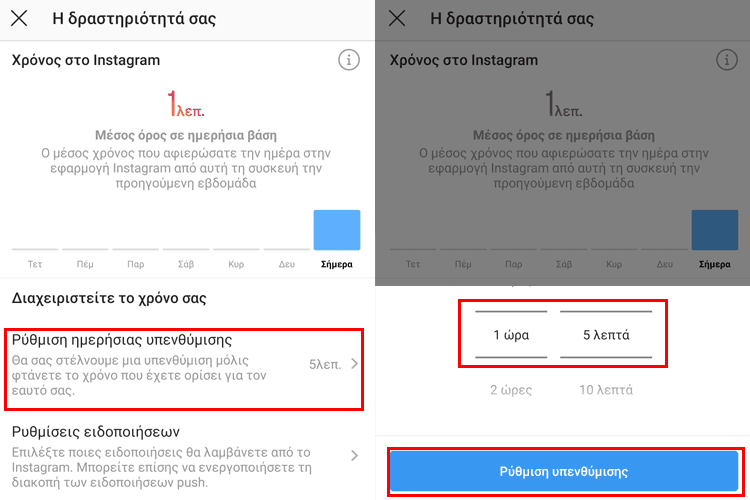Expand Ρυθμίσεις ειδοποιήσεων chevron arrow
Screen dimensions: 750x500
click(354, 455)
